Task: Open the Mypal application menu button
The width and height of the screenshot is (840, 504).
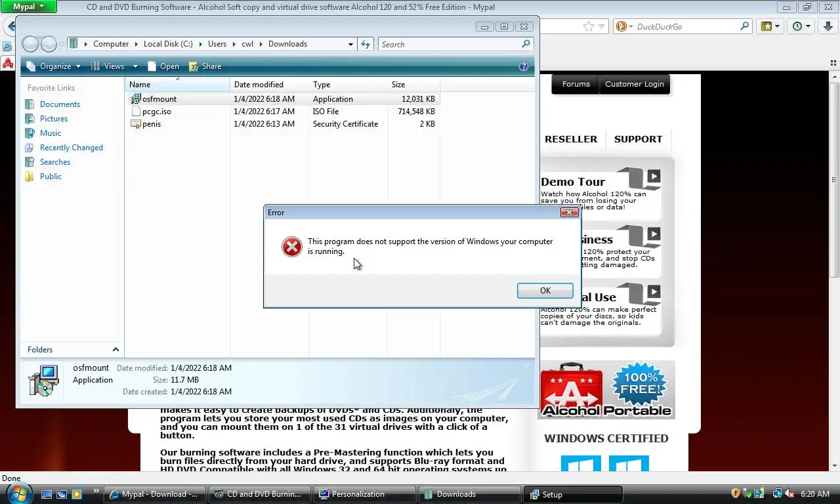Action: (x=28, y=7)
